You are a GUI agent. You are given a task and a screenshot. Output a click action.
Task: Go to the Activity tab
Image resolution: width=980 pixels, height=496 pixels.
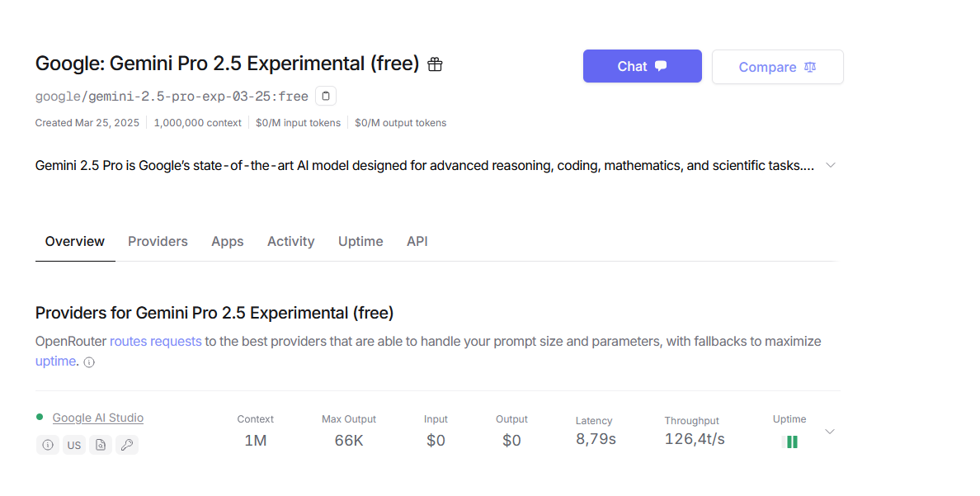(290, 242)
